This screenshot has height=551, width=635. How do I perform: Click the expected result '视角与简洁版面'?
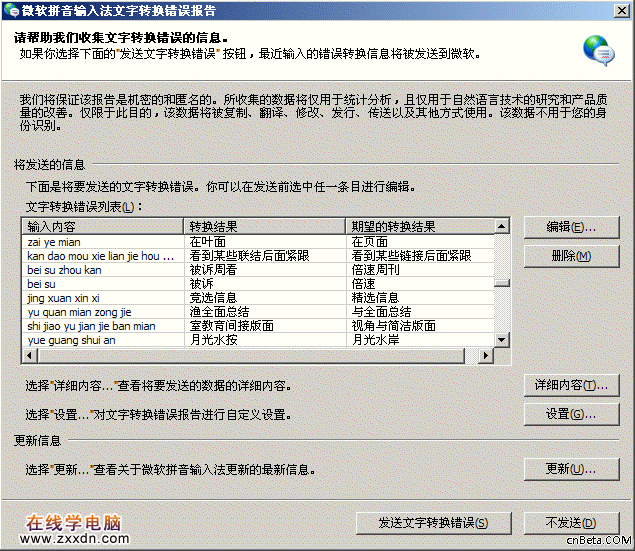[x=393, y=326]
